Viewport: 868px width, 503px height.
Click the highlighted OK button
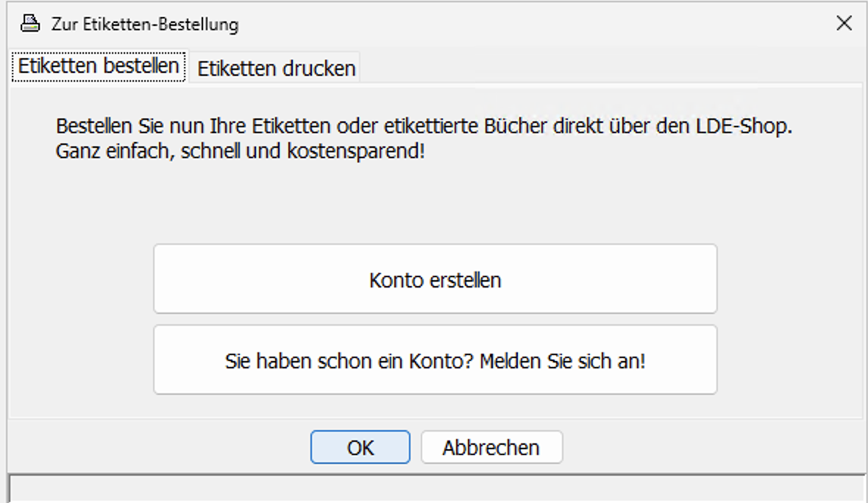360,447
